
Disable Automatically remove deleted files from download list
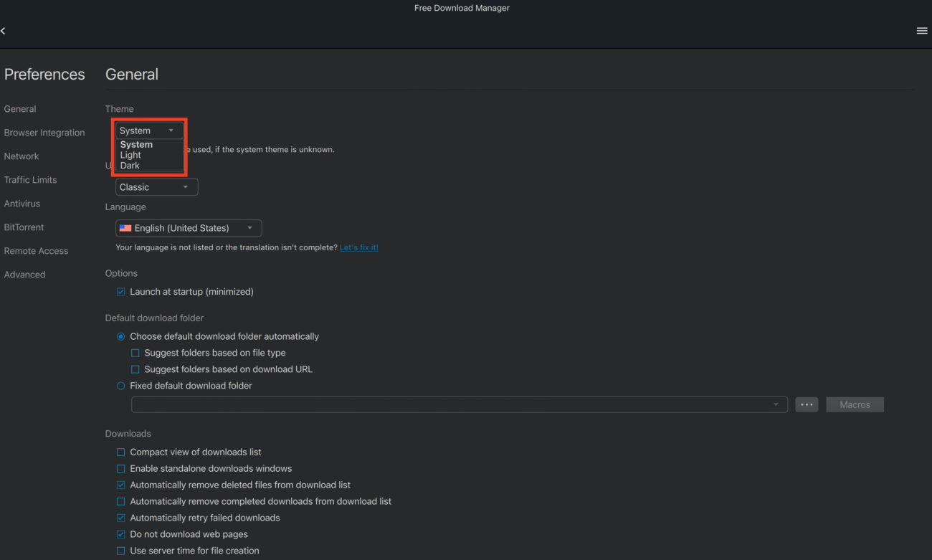(120, 485)
